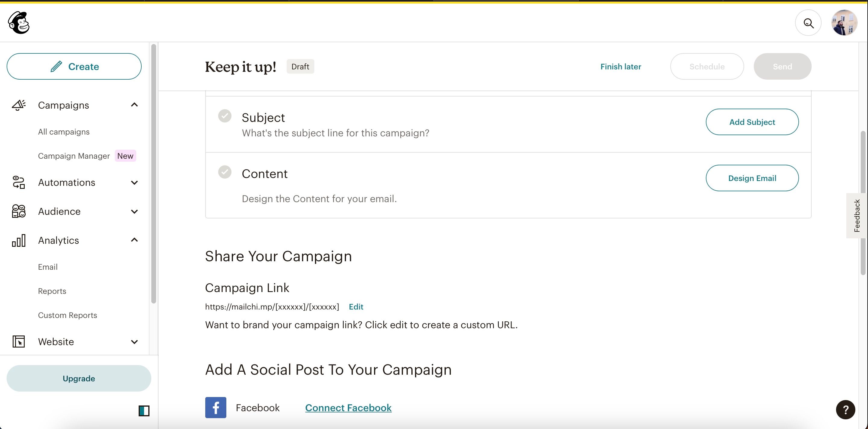Viewport: 868px width, 429px height.
Task: Click the Website navigation icon
Action: 19,342
